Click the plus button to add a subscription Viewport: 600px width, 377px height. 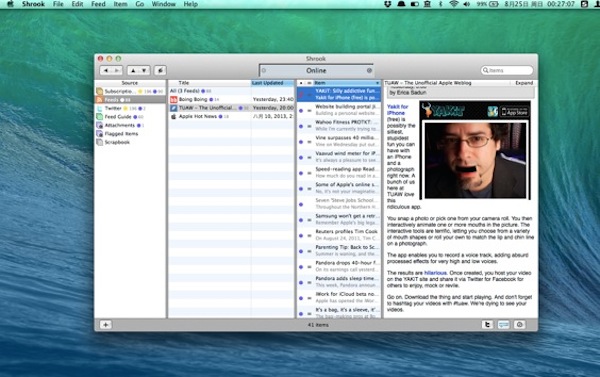(x=106, y=325)
